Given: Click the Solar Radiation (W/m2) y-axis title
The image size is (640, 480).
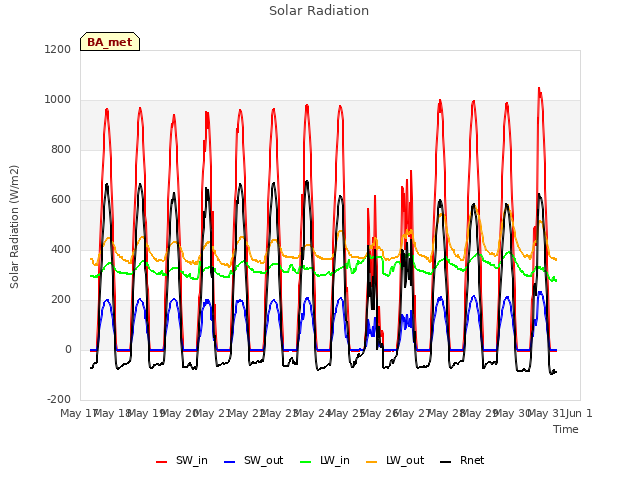Looking at the screenshot, I should coord(14,227).
